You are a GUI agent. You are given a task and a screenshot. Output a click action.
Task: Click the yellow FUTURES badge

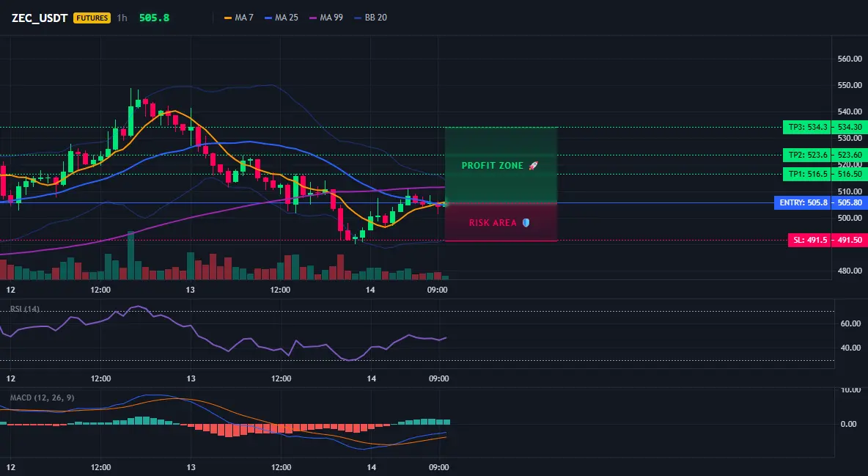(x=92, y=18)
